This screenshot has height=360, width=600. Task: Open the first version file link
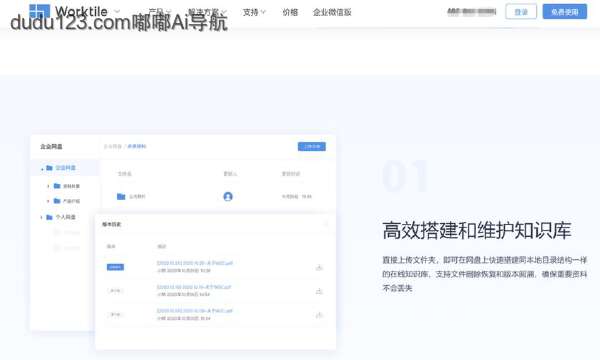point(195,263)
